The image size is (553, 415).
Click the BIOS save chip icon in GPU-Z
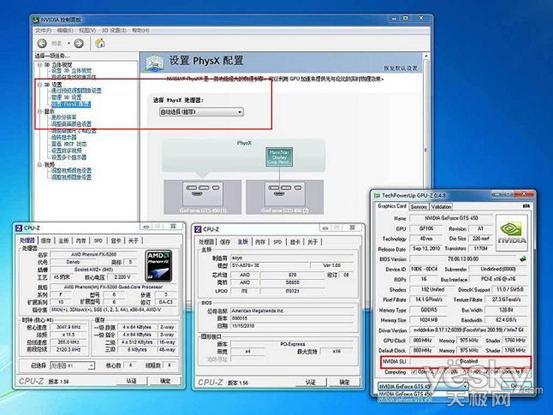pos(523,259)
